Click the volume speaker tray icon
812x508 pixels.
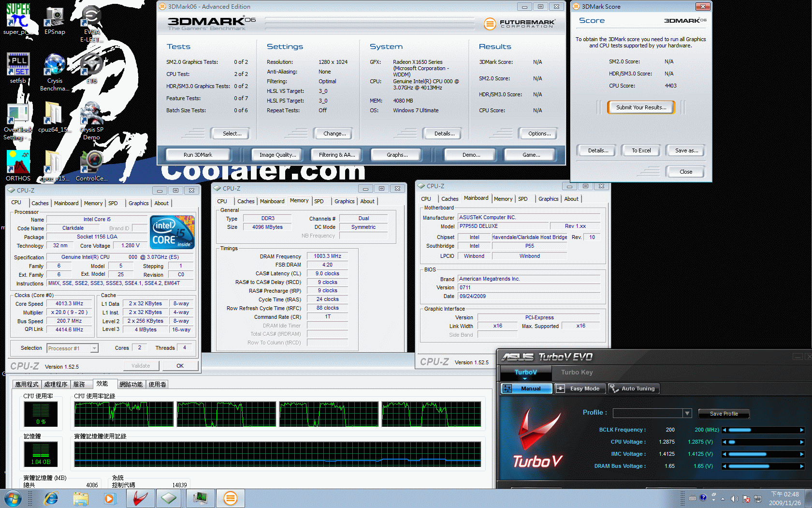coord(734,499)
